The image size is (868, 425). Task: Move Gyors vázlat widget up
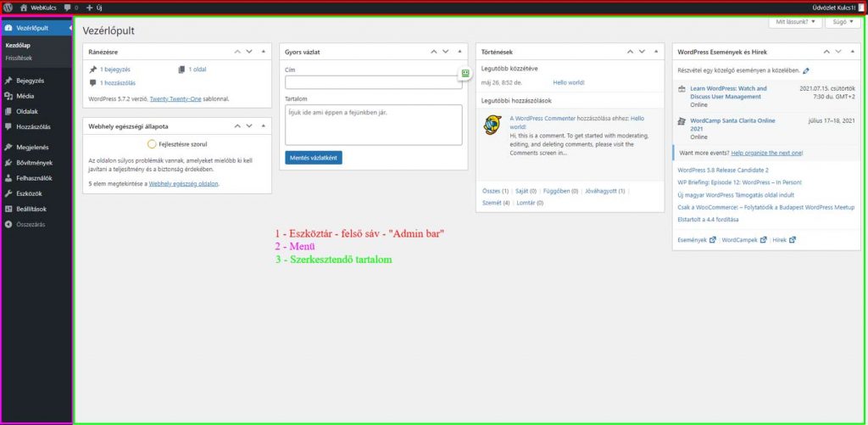434,52
